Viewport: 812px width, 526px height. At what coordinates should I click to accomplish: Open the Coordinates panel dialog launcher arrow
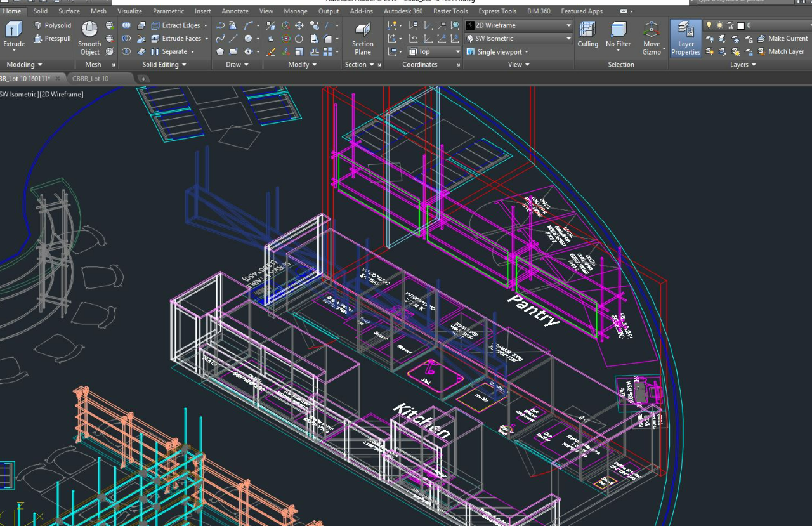(x=457, y=65)
